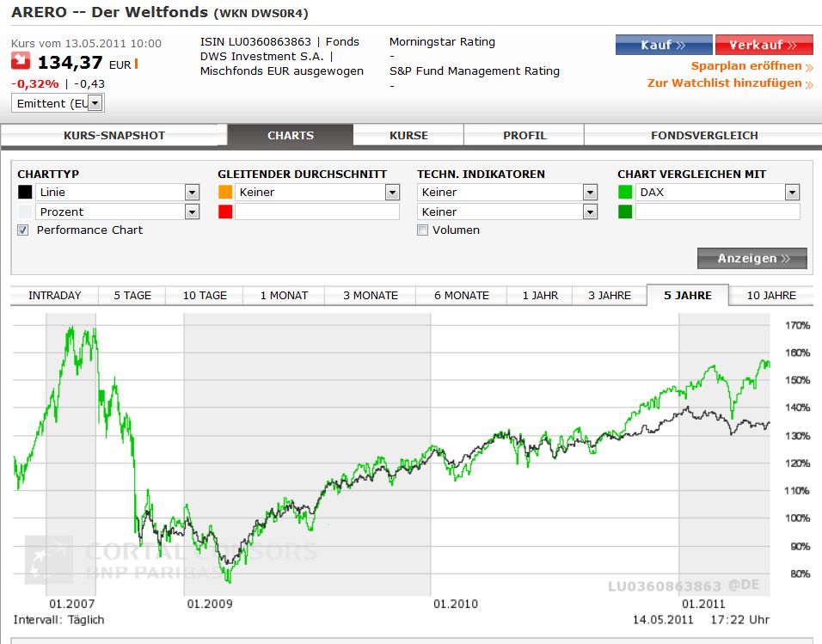
Task: Click the 170% axis label
Action: tap(797, 326)
